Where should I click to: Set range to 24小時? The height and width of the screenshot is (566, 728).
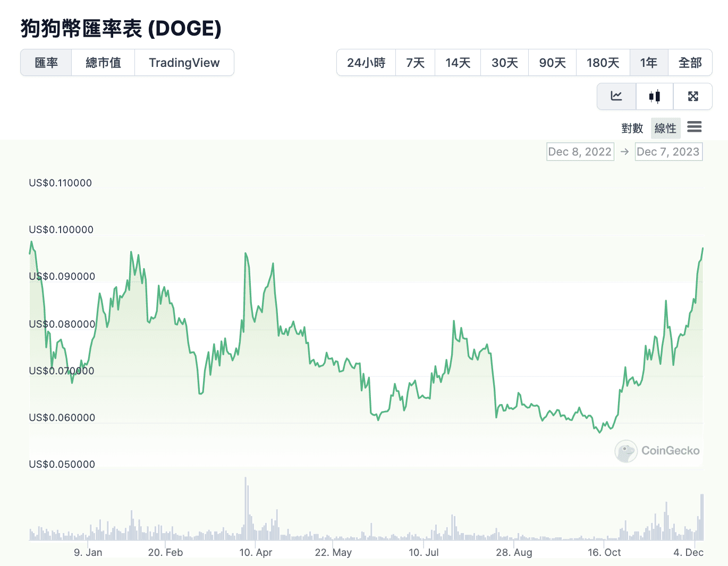point(366,63)
